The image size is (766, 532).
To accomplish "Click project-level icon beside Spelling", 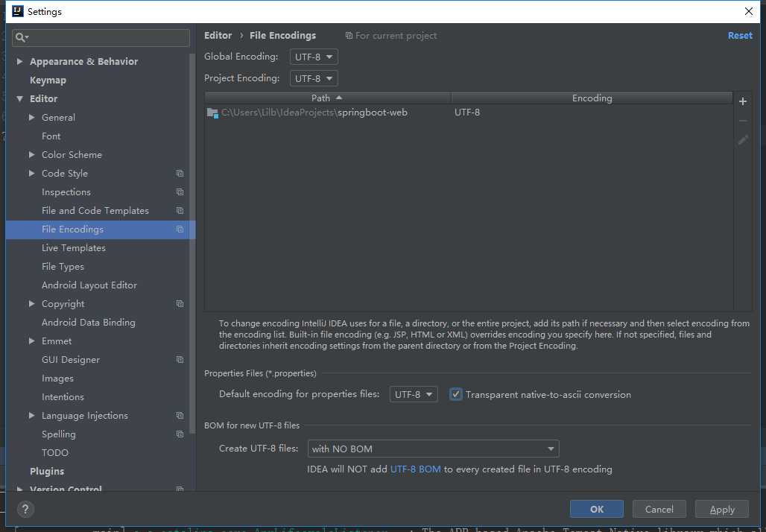I will click(180, 434).
